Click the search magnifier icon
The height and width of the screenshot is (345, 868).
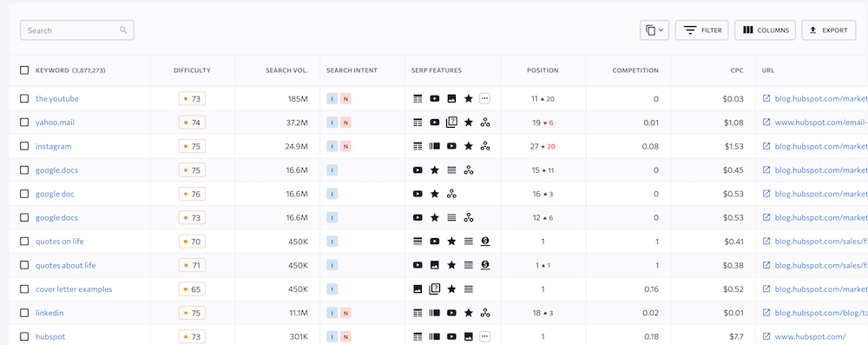(123, 30)
